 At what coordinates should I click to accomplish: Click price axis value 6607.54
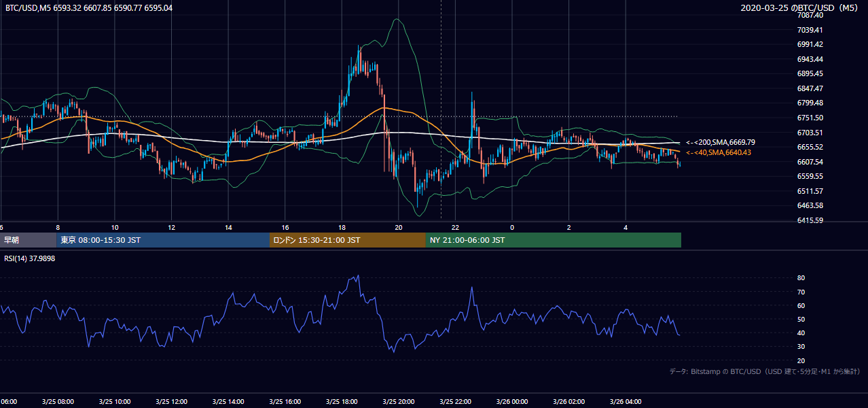810,162
